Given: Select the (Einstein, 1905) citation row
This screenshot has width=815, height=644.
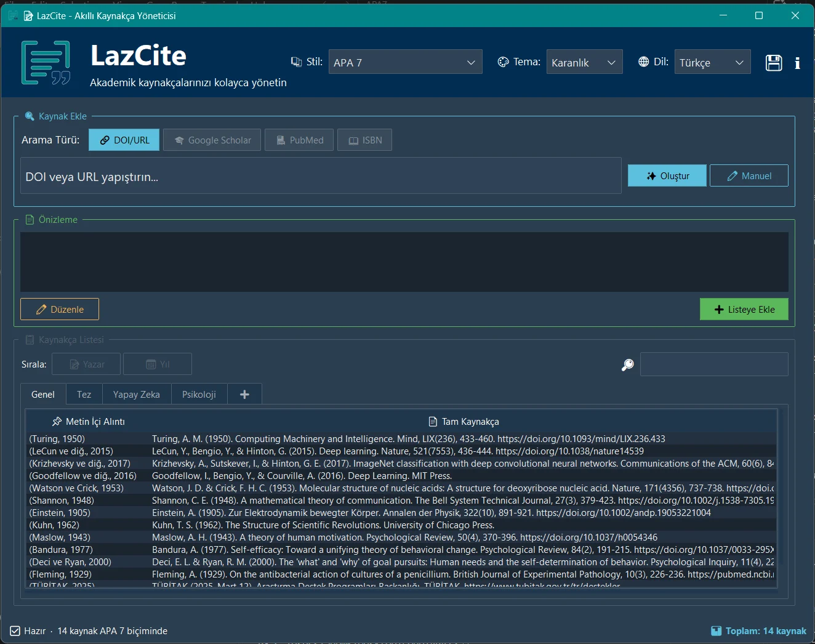Looking at the screenshot, I should coord(401,513).
